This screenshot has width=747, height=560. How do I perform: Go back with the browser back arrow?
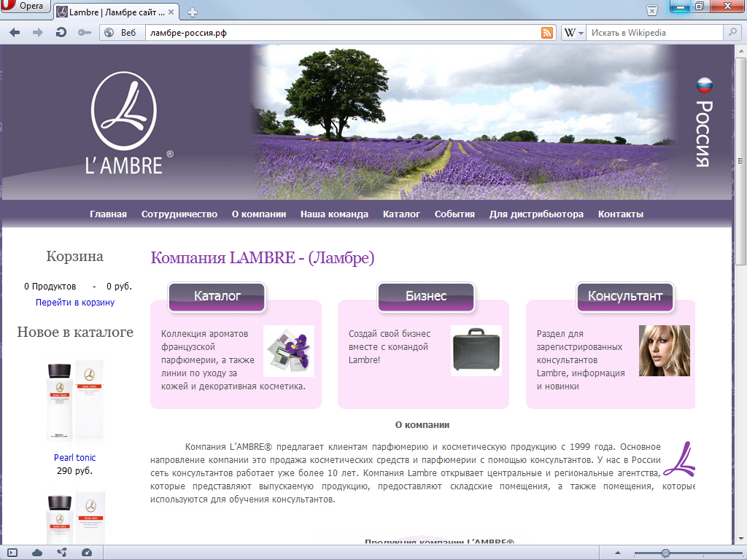coord(15,32)
